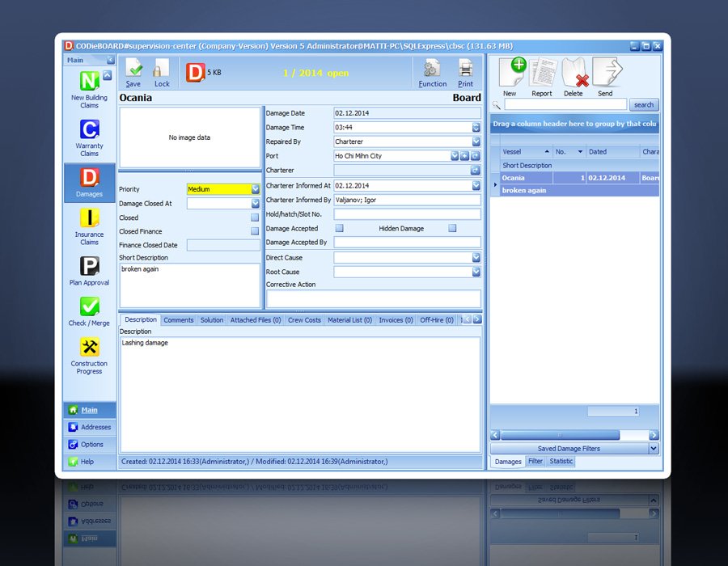The height and width of the screenshot is (566, 728).
Task: Delete the selected damage
Action: (574, 78)
